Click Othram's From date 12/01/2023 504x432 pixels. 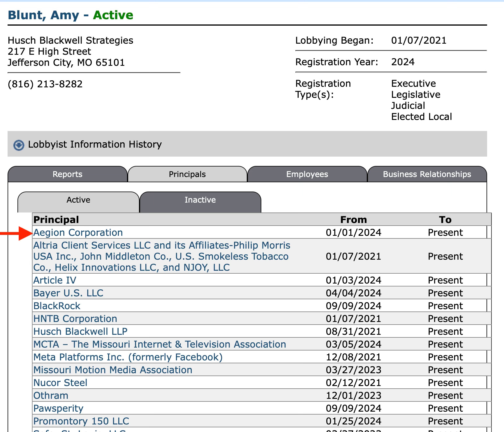pos(354,396)
